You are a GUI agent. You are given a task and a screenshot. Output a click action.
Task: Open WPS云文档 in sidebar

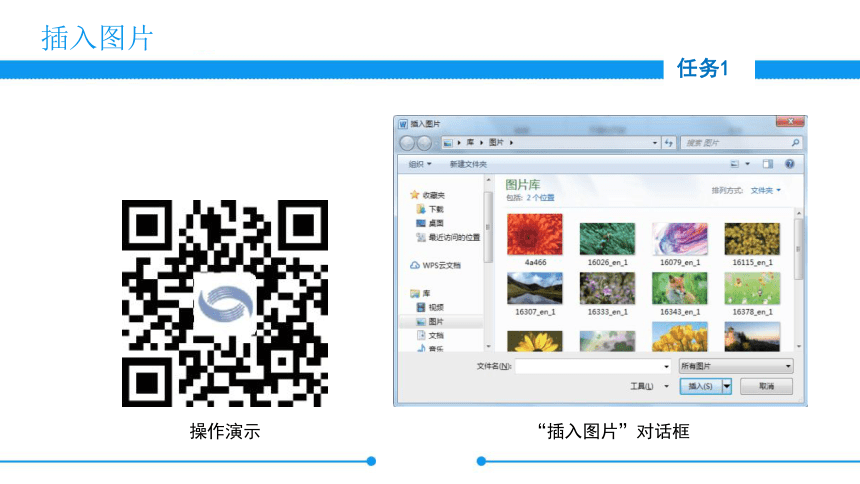coord(435,266)
